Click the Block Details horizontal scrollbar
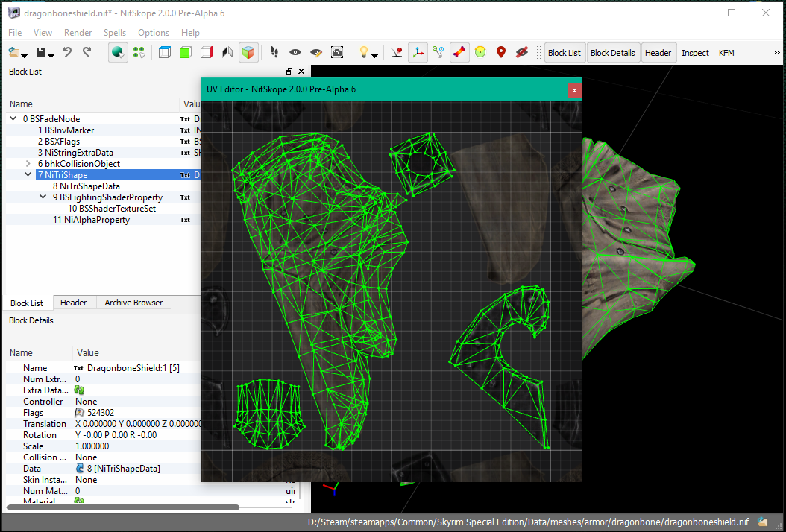Image resolution: width=786 pixels, height=532 pixels. click(x=123, y=507)
